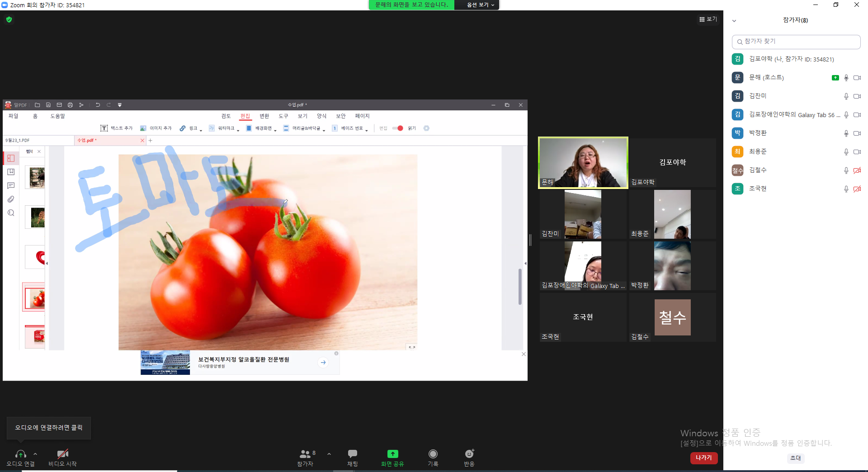Click the green encryption shield icon
Screen dimensions: 868x472
9,19
